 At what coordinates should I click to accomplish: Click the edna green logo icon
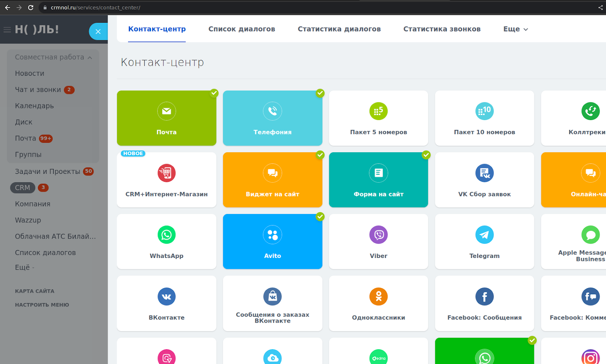click(x=379, y=357)
